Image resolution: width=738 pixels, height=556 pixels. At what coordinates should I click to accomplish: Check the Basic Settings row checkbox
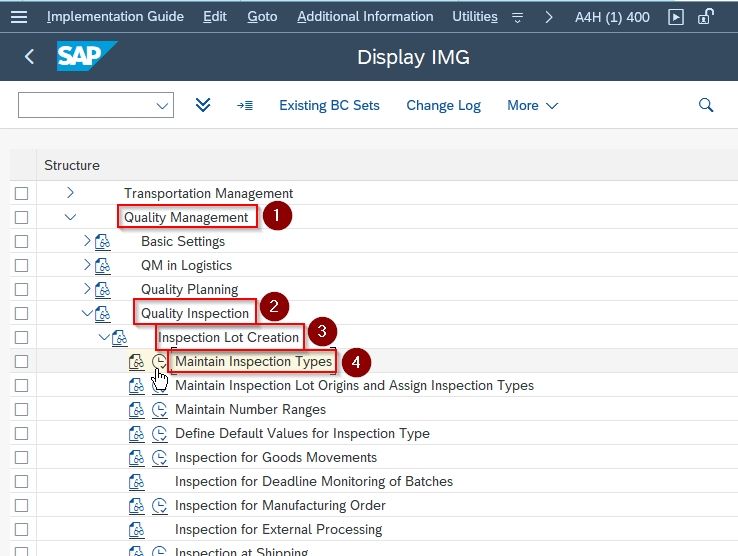click(x=21, y=242)
